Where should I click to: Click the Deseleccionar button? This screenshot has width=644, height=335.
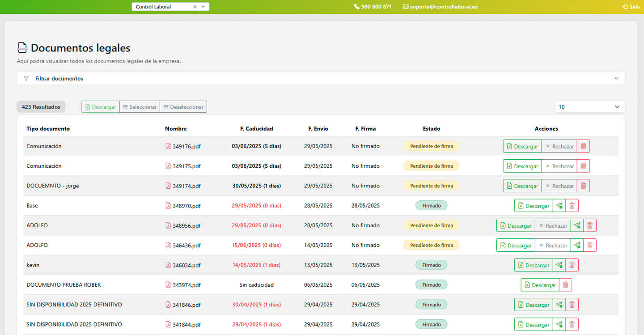[183, 107]
